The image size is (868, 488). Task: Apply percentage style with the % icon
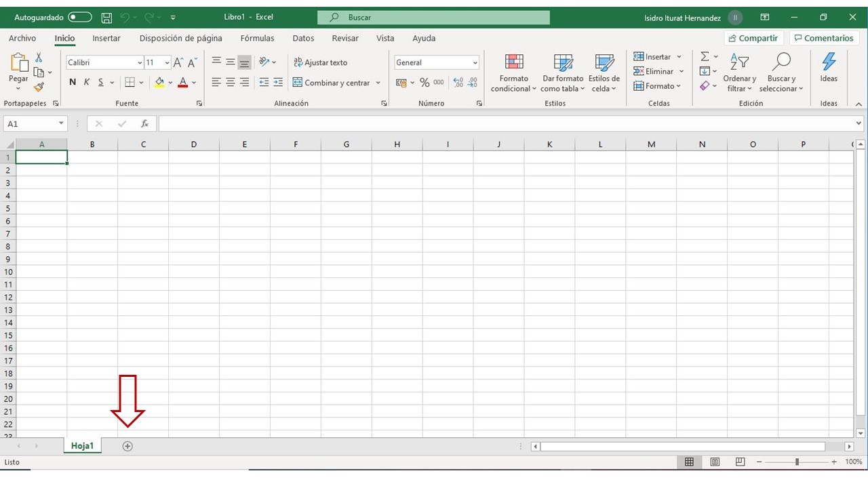tap(427, 82)
